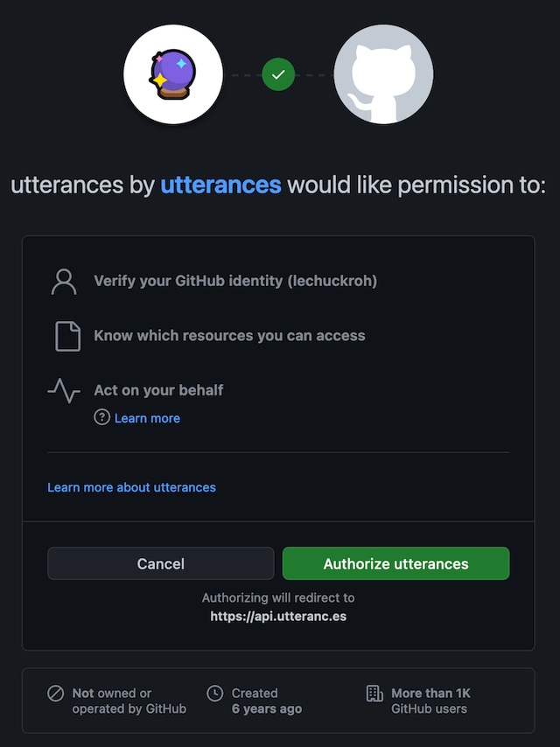The image size is (560, 747).
Task: Click the question mark help icon
Action: point(101,418)
